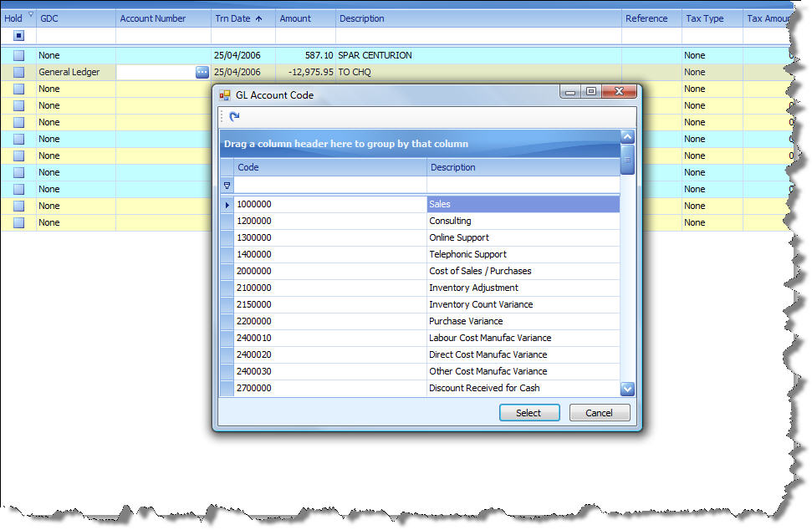Toggle Hold checkbox for SPAR CENTURION row
This screenshot has height=530, width=812.
point(18,56)
